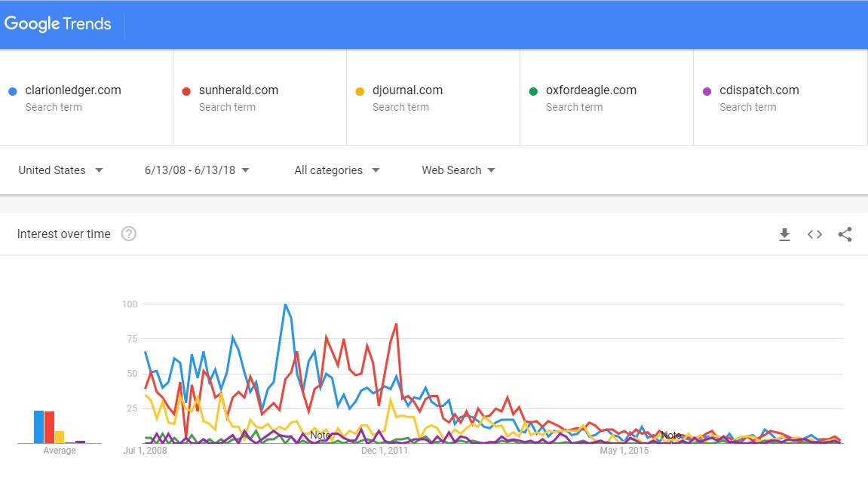Image resolution: width=868 pixels, height=477 pixels.
Task: Click the purple dot beside cdispatch.com
Action: (707, 91)
